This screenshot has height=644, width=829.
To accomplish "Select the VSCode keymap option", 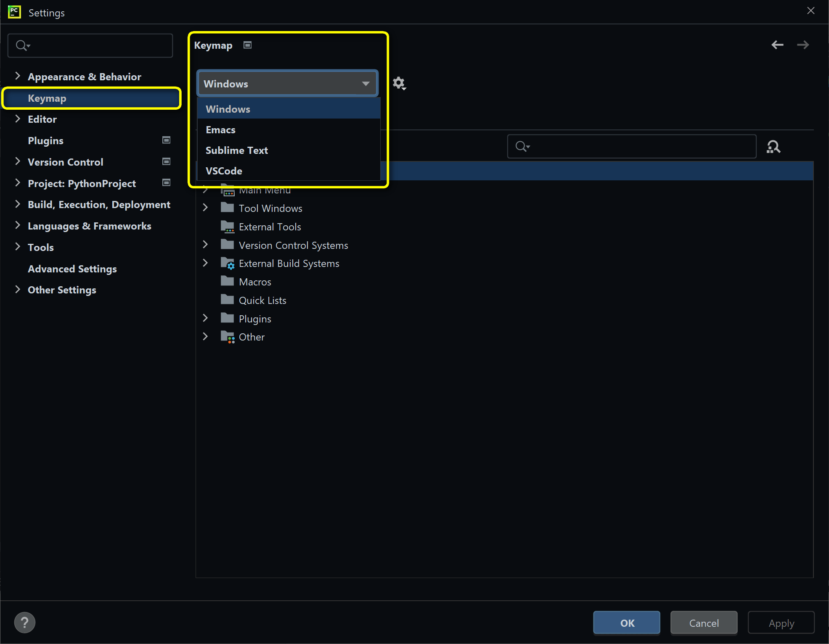I will pos(224,171).
